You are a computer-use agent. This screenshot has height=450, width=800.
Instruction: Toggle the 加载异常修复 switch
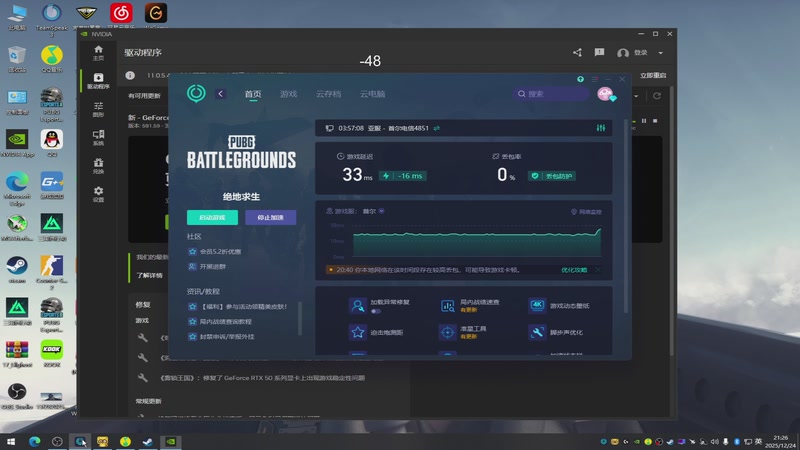pyautogui.click(x=376, y=311)
